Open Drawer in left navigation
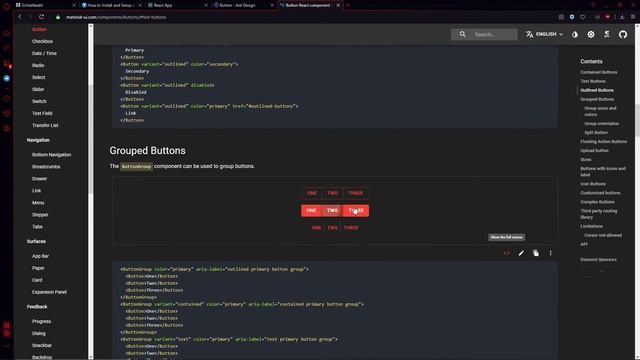 [39, 179]
